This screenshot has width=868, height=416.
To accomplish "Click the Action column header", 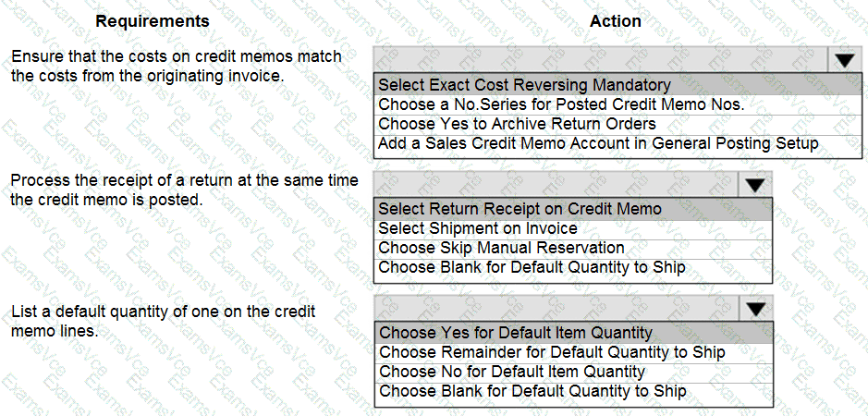I will [615, 20].
